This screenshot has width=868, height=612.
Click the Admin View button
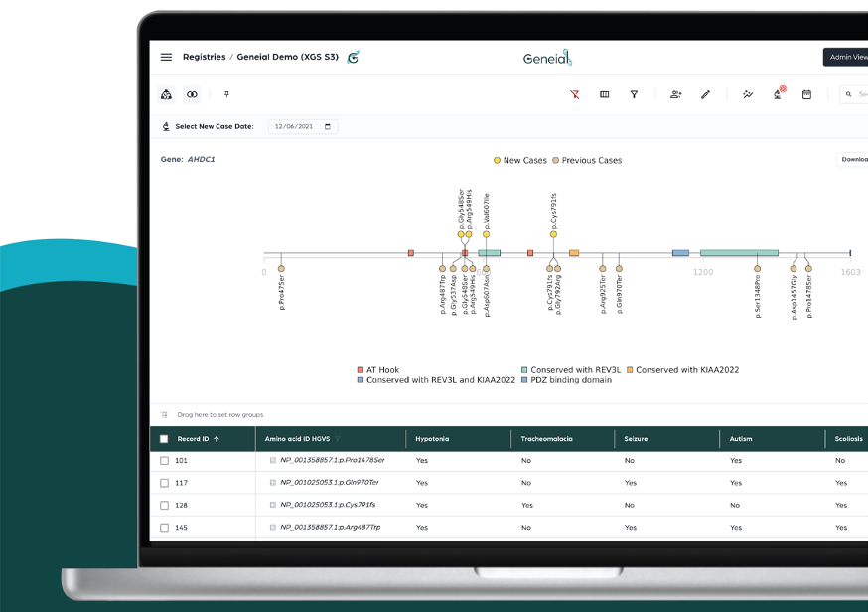846,57
